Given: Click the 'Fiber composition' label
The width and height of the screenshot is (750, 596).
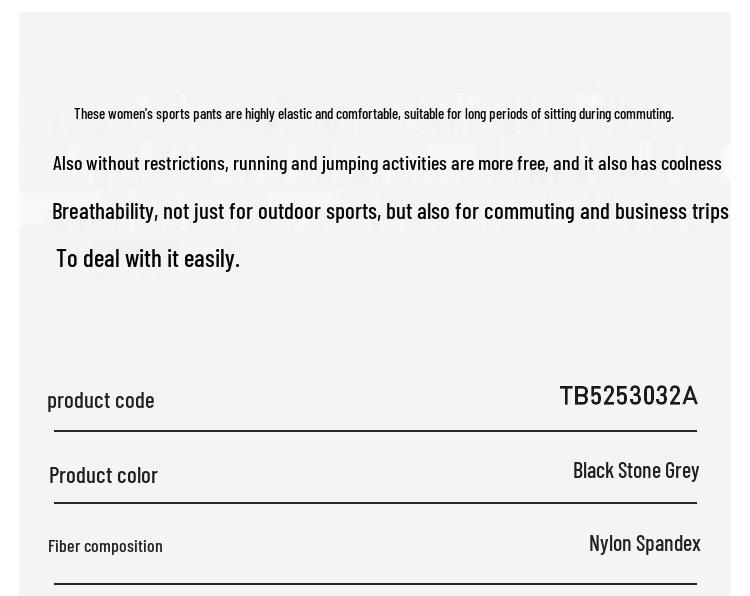Looking at the screenshot, I should coord(105,546).
